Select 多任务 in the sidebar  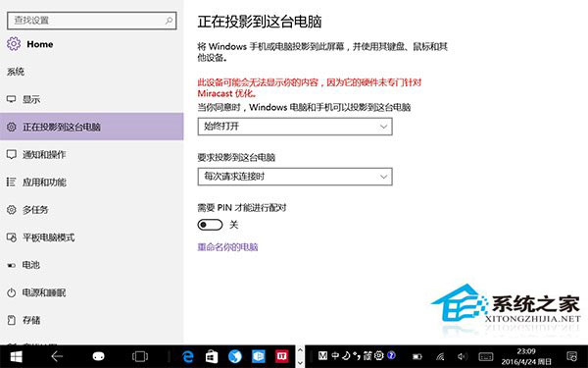coord(92,210)
